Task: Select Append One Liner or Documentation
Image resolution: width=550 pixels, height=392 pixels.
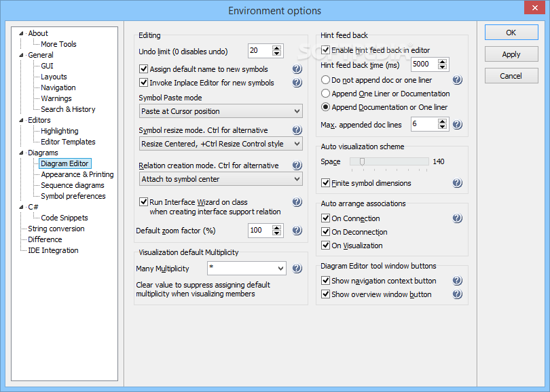Action: (325, 94)
